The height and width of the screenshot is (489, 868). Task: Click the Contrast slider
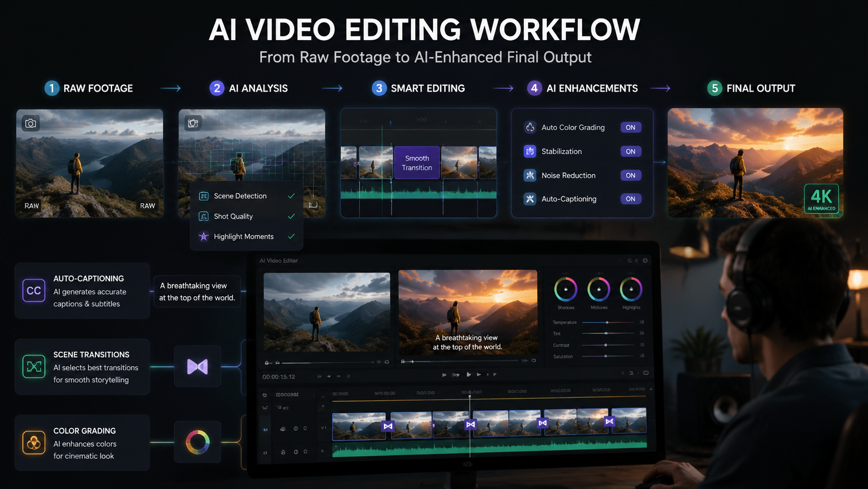[608, 345]
